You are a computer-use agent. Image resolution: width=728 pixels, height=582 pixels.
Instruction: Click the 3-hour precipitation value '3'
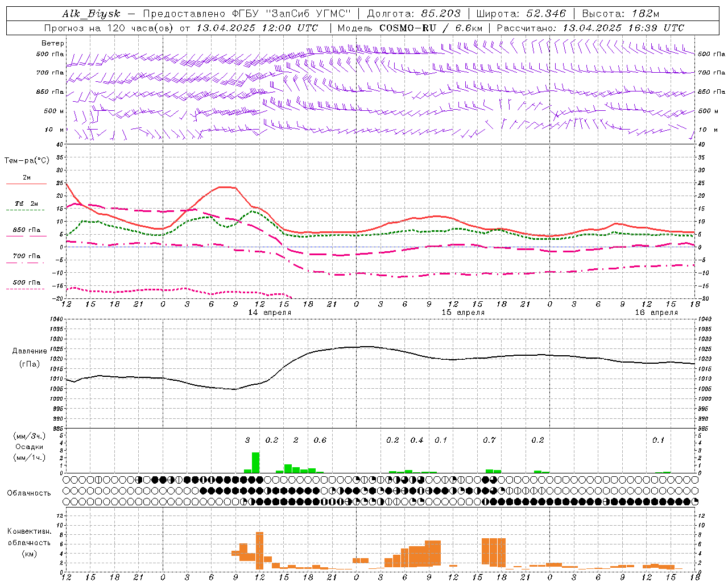(247, 440)
